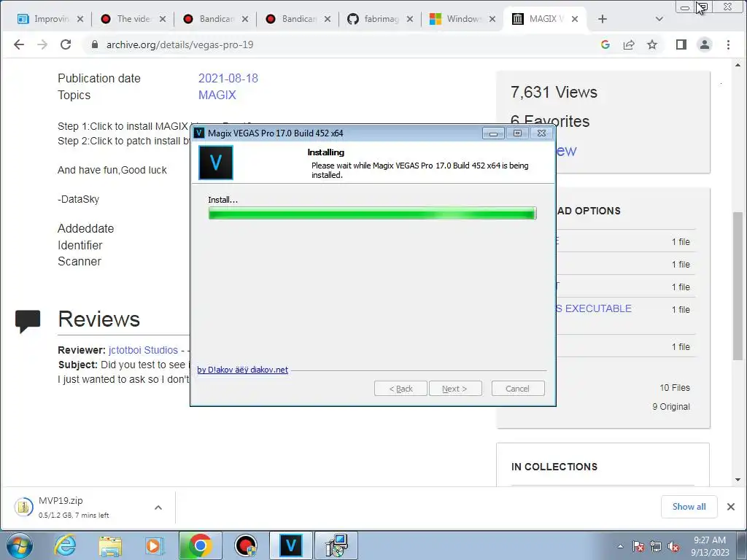Cancel the VEGAS Pro installation
Image resolution: width=747 pixels, height=560 pixels.
click(518, 389)
